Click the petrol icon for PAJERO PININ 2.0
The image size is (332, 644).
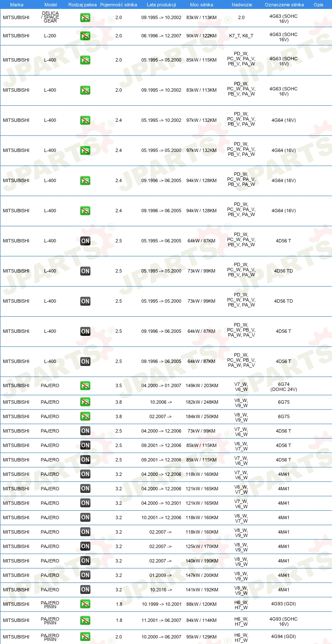pos(85,636)
